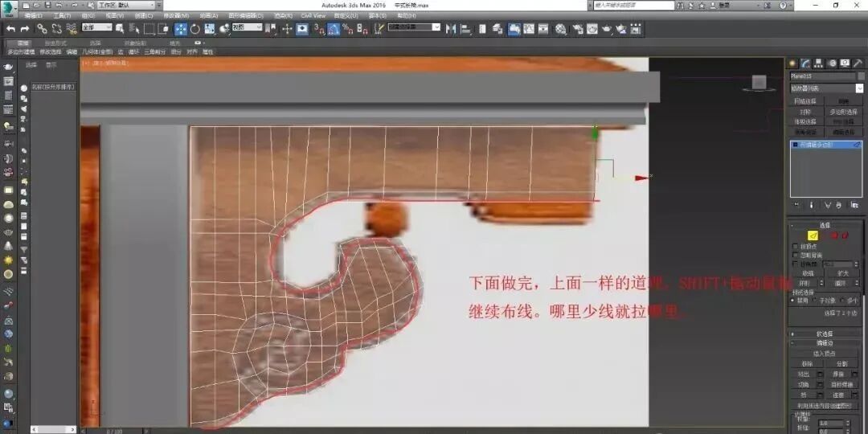Select Polygon sub-object level icon
Screen dimensions: 868x434
click(833, 235)
